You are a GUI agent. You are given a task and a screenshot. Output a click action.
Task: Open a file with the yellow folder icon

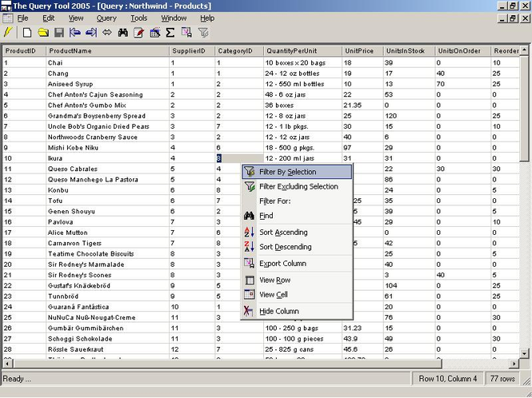(43, 33)
